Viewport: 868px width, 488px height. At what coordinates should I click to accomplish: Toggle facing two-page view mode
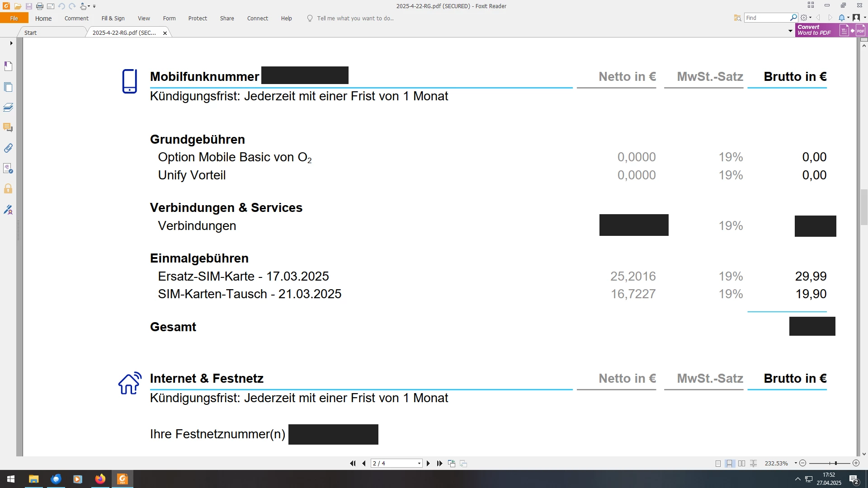[741, 464]
